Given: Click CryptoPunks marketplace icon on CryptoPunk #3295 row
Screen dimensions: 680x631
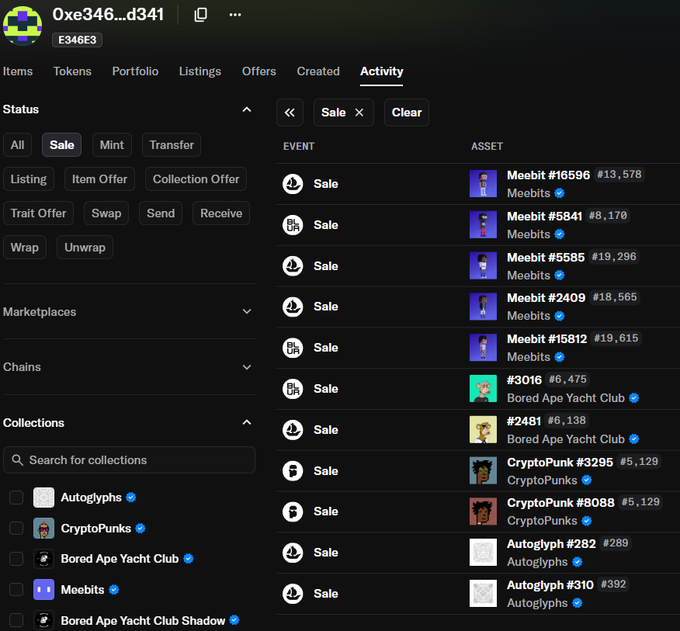Looking at the screenshot, I should (293, 471).
